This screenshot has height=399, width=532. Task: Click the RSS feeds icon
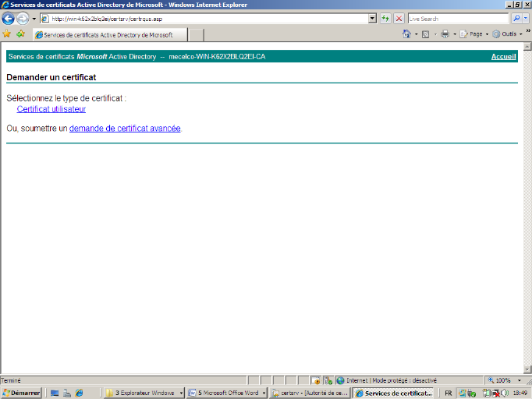pos(425,34)
